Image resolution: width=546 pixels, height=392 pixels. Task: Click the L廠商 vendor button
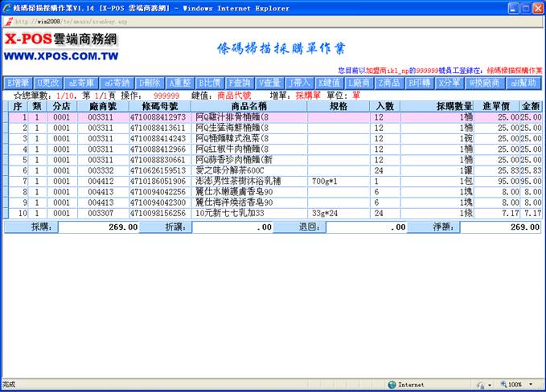[x=359, y=83]
